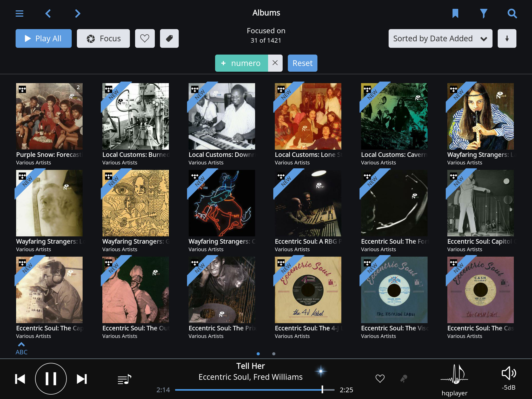532x399 pixels.
Task: Toggle the numero focus filter
Action: click(242, 63)
